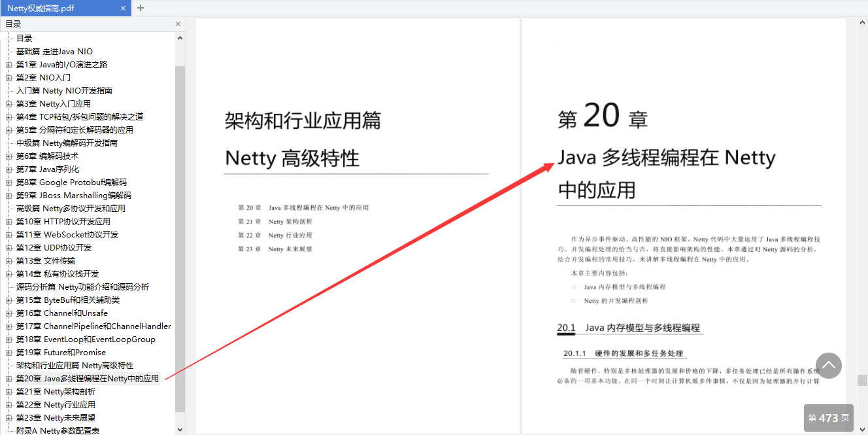Expand 第16章 Channel和Unsafe node
Image resolution: width=868 pixels, height=435 pixels.
pos(9,313)
